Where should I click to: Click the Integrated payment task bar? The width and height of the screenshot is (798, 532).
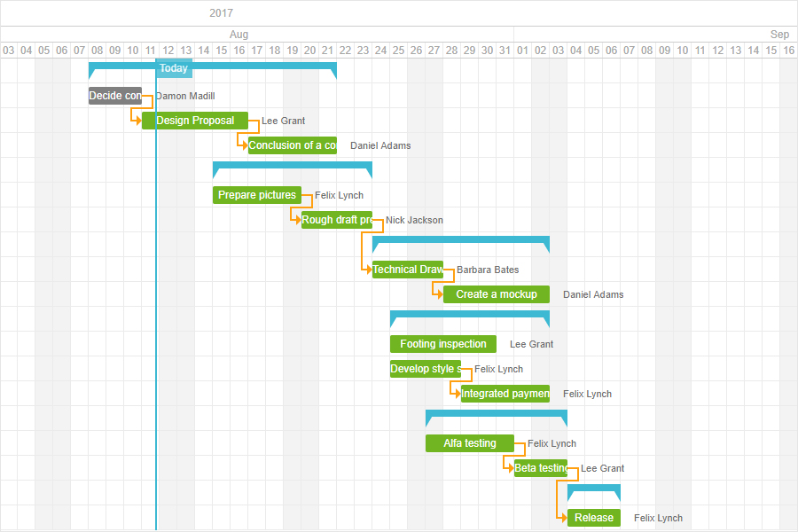click(x=505, y=394)
